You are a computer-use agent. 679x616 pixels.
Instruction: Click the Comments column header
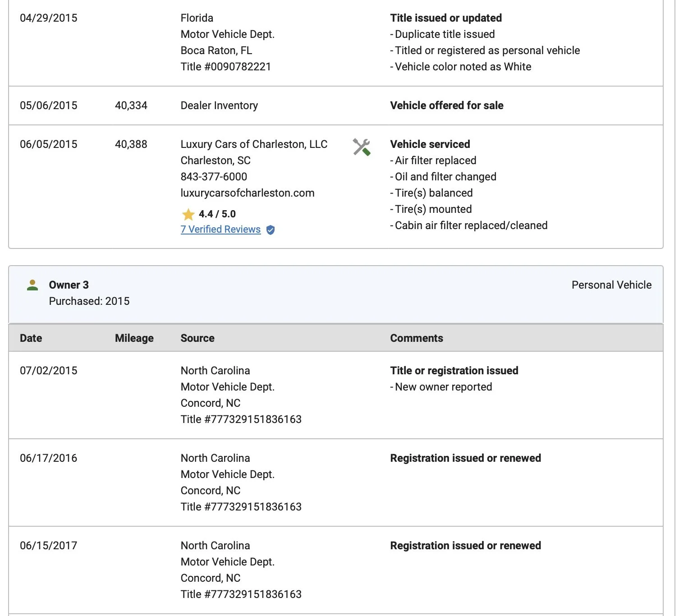point(417,338)
